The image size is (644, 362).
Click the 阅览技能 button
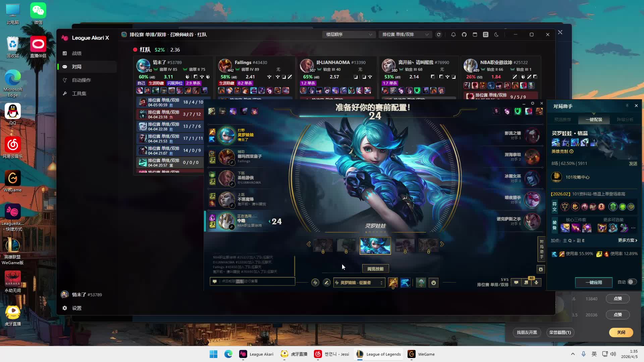point(375,269)
